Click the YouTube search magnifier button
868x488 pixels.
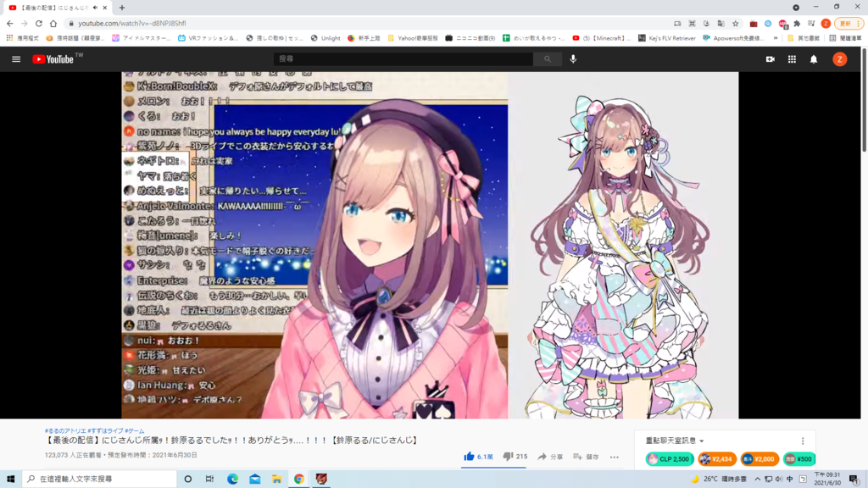click(547, 58)
